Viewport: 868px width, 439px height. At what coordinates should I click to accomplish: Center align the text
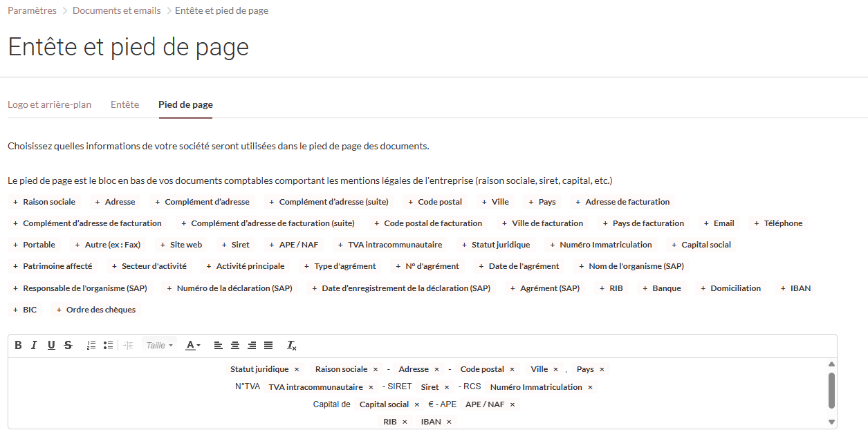point(235,345)
